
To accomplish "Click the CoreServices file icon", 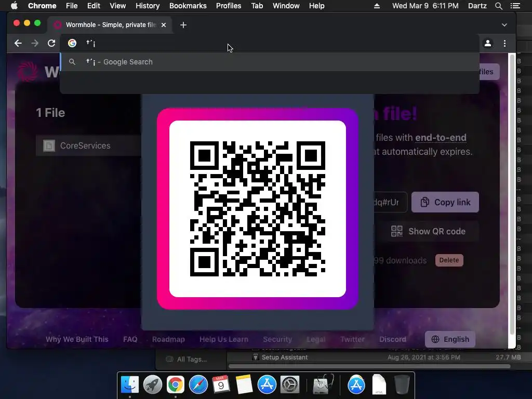I will tap(49, 145).
